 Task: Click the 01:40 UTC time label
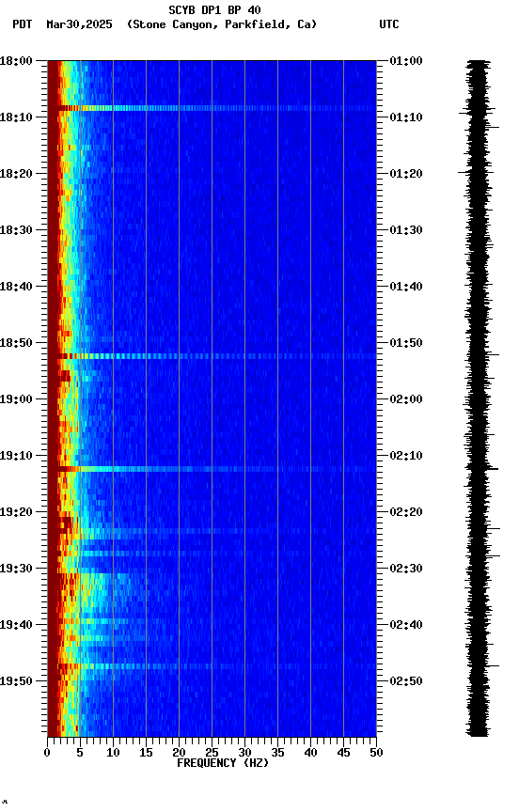coord(406,287)
